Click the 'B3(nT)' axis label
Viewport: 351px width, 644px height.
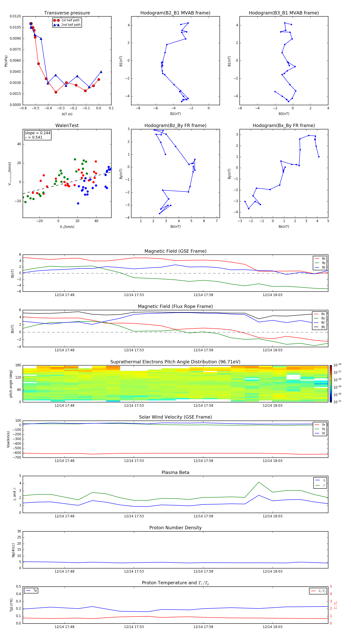[284, 114]
